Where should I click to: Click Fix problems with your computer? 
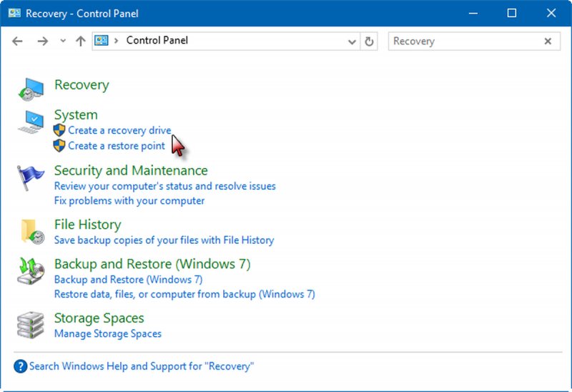[x=129, y=201]
